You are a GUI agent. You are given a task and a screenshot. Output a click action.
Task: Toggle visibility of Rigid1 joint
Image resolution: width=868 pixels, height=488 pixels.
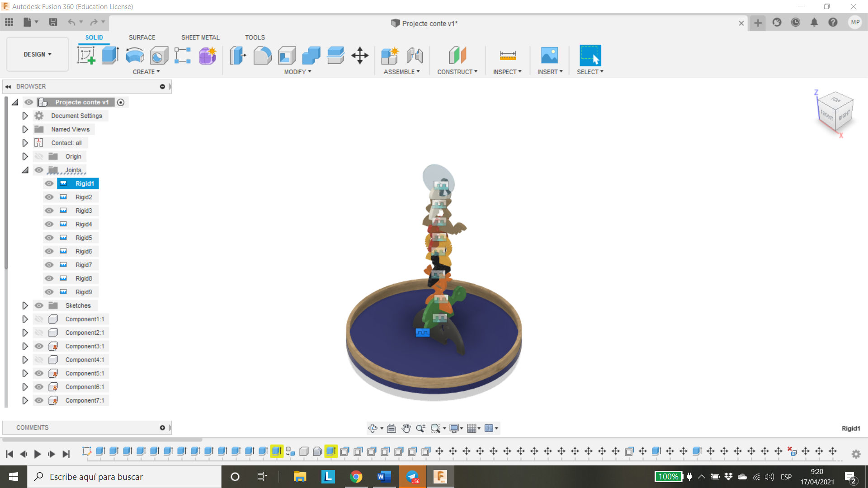click(49, 183)
